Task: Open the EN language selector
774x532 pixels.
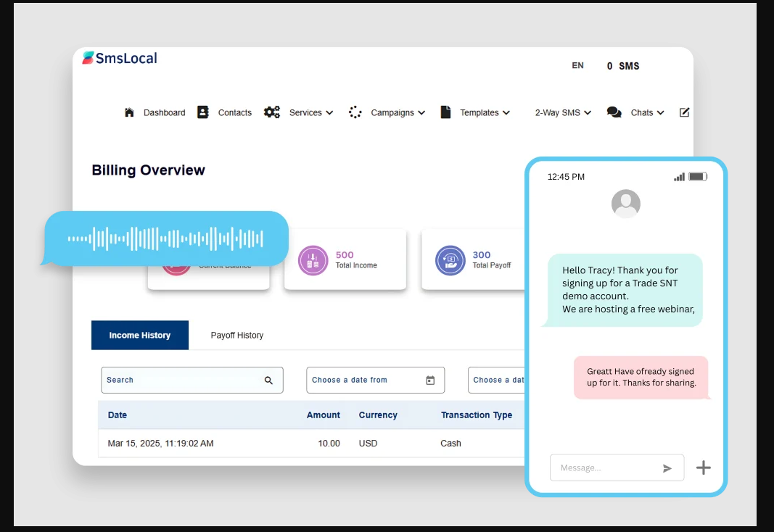Action: click(x=577, y=65)
